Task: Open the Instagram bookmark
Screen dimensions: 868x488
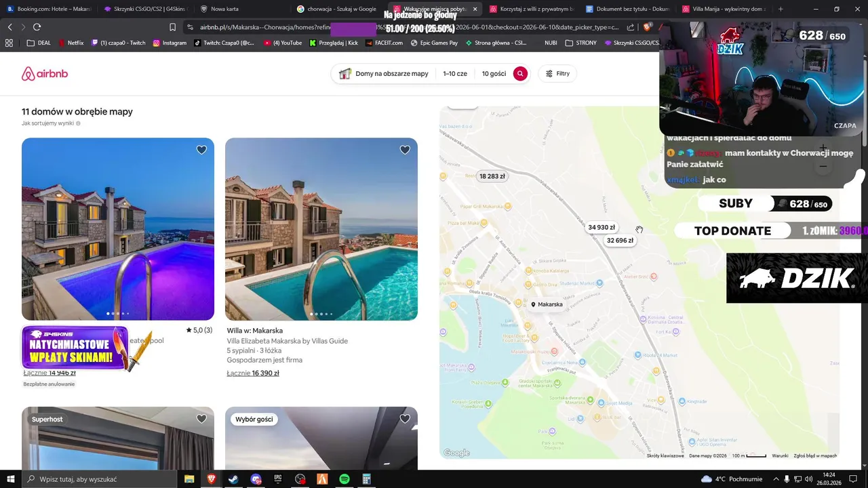Action: tap(170, 43)
